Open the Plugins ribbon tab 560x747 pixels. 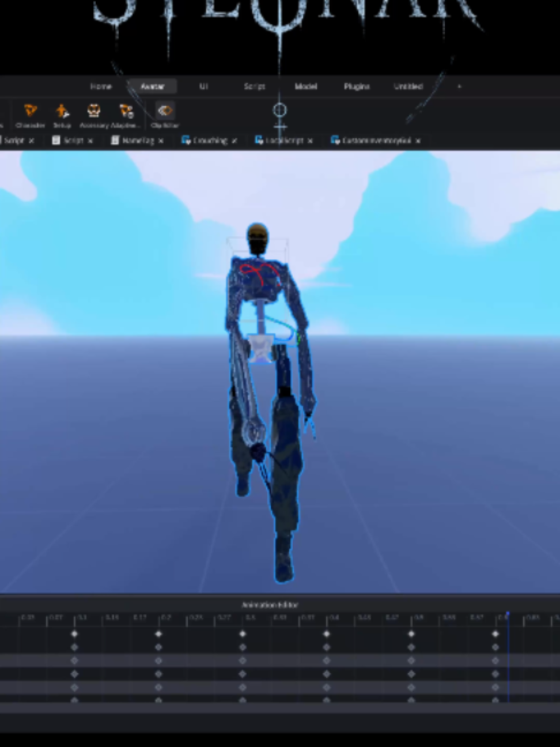coord(357,86)
